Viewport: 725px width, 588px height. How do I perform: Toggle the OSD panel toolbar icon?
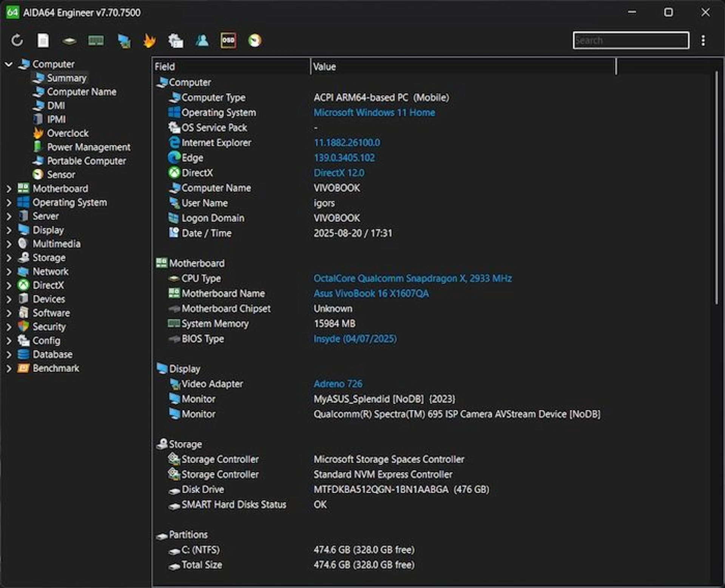[x=228, y=40]
